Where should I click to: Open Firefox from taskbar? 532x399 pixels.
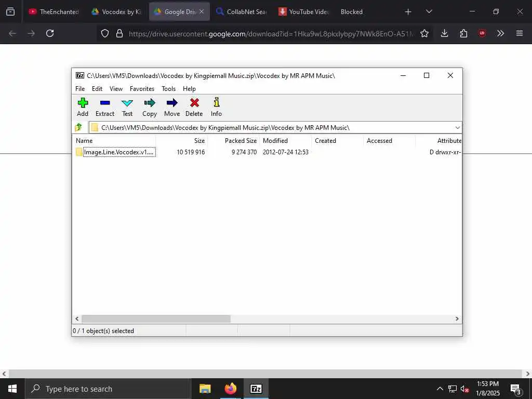(230, 389)
